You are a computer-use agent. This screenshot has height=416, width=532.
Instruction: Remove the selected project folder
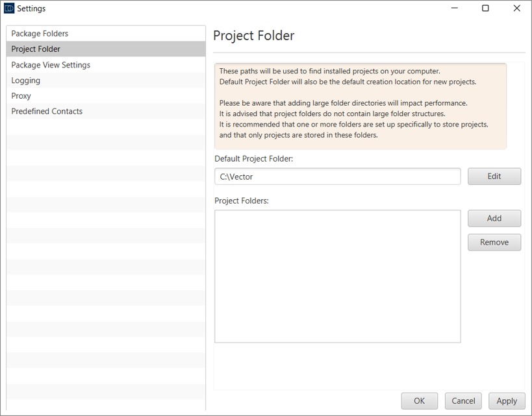tap(494, 243)
